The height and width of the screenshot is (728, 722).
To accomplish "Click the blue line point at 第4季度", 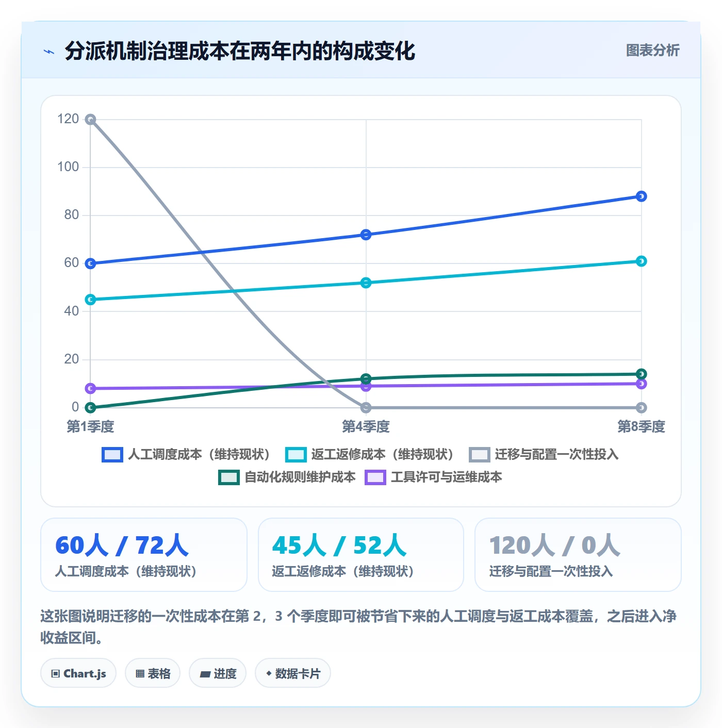I will pos(366,235).
